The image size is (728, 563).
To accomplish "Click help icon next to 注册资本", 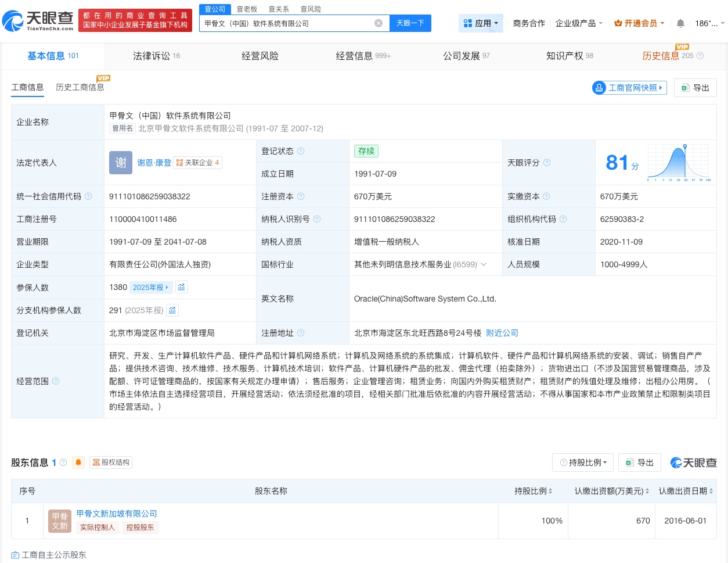I will point(301,196).
